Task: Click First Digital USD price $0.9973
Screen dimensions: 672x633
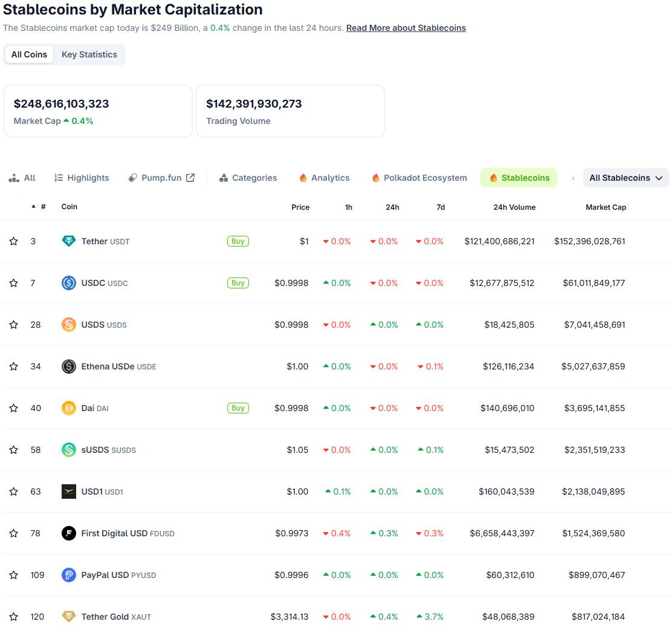Action: 292,533
